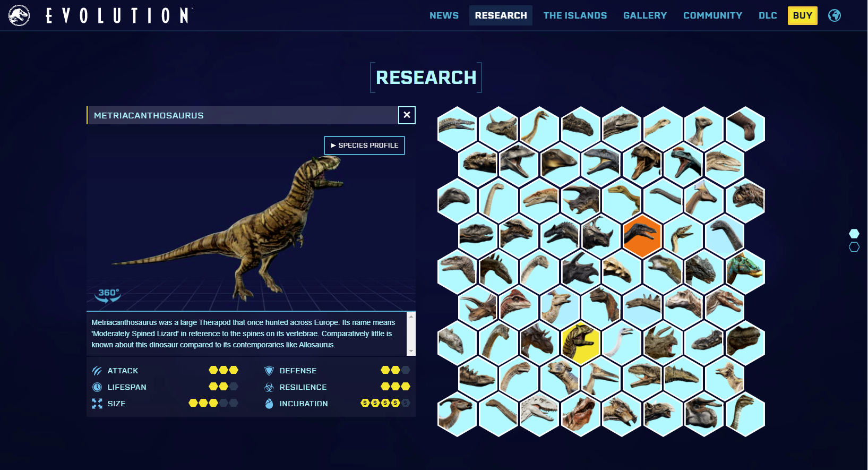Click the Size arrows stat icon
The height and width of the screenshot is (470, 868).
97,404
